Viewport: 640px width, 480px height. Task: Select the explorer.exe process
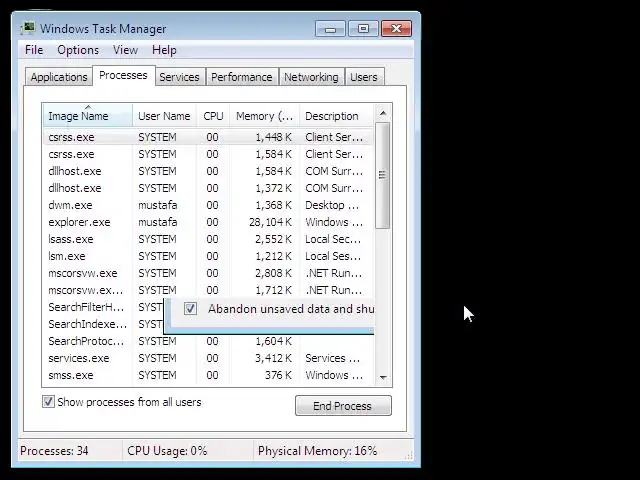click(x=208, y=222)
